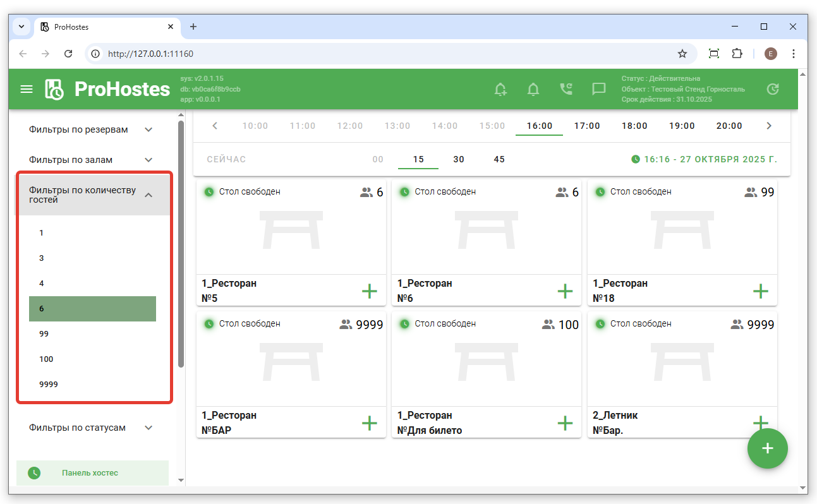Open table card 1_Ресторан №18
Image resolution: width=817 pixels, height=504 pixels.
[x=682, y=240]
